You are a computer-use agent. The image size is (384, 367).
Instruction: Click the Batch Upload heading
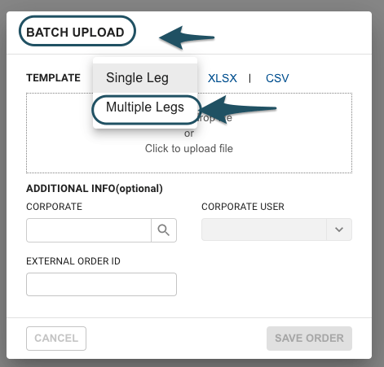[75, 32]
